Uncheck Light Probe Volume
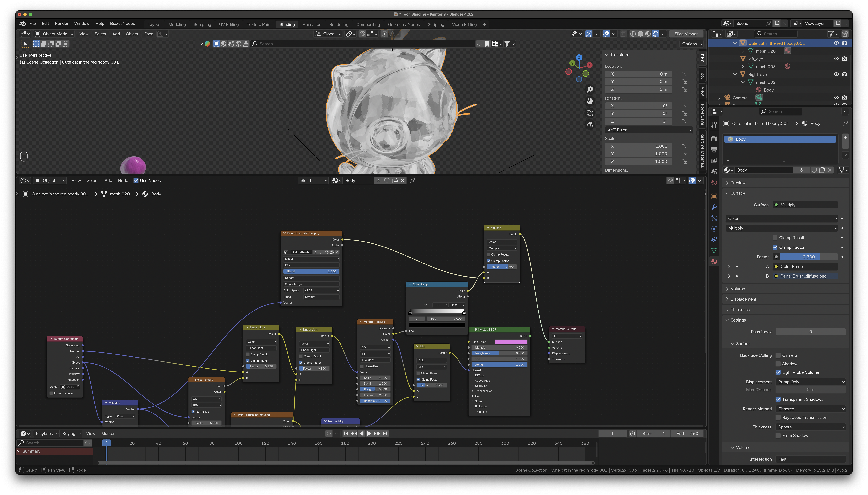Image resolution: width=868 pixels, height=495 pixels. click(778, 372)
